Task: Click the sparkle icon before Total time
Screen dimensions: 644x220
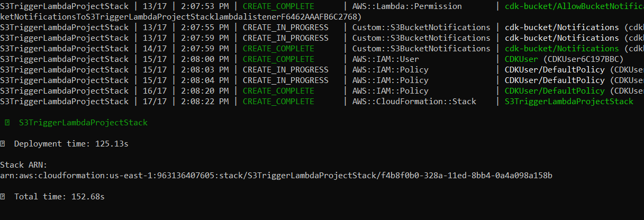Action: [x=3, y=197]
